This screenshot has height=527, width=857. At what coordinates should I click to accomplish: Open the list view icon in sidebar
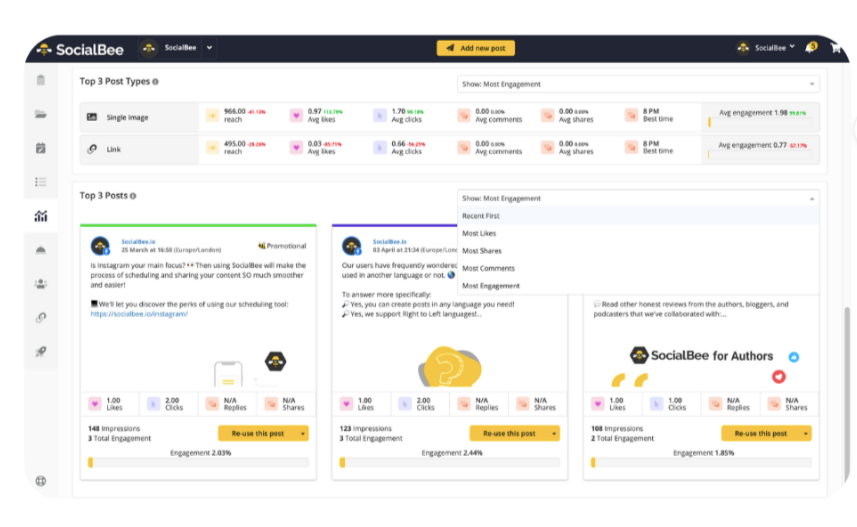click(40, 182)
